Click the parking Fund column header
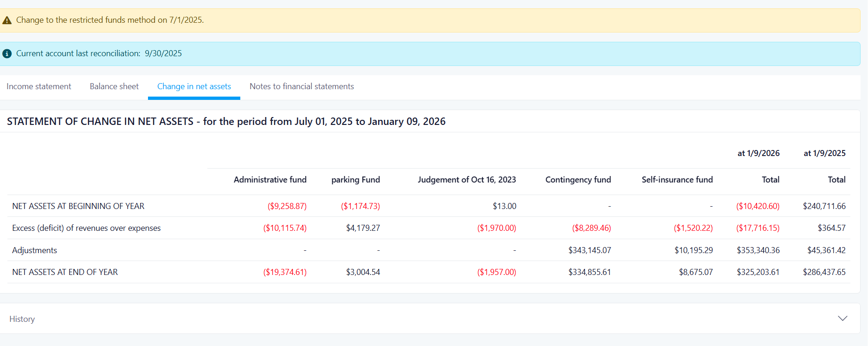Screen dimensions: 868x346 (355, 180)
